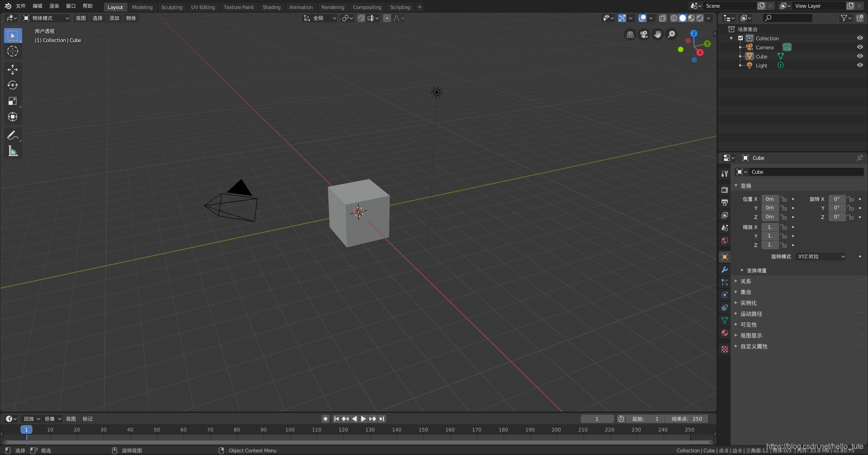Switch to the Sculpting workspace tab
This screenshot has width=868, height=455.
tap(172, 7)
